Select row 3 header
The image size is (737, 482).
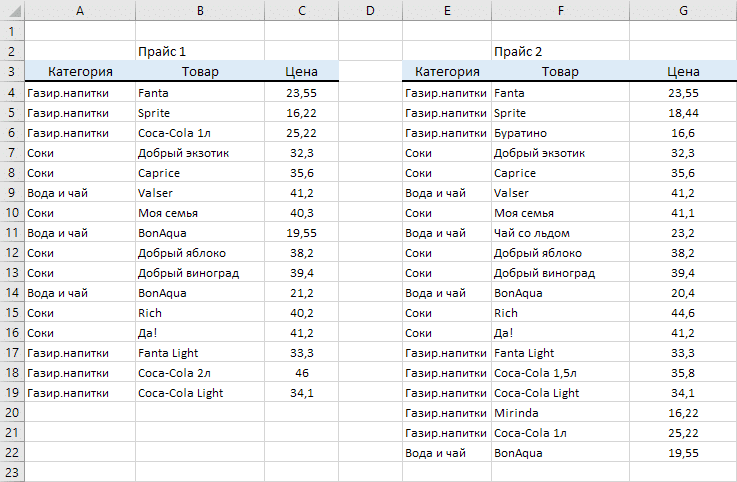point(12,71)
